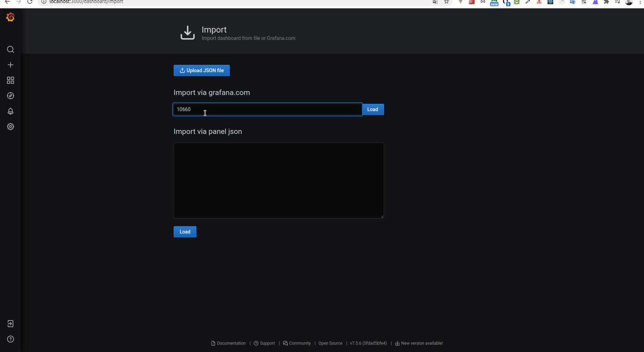Click the large Import download icon
The image size is (644, 352).
pyautogui.click(x=188, y=33)
